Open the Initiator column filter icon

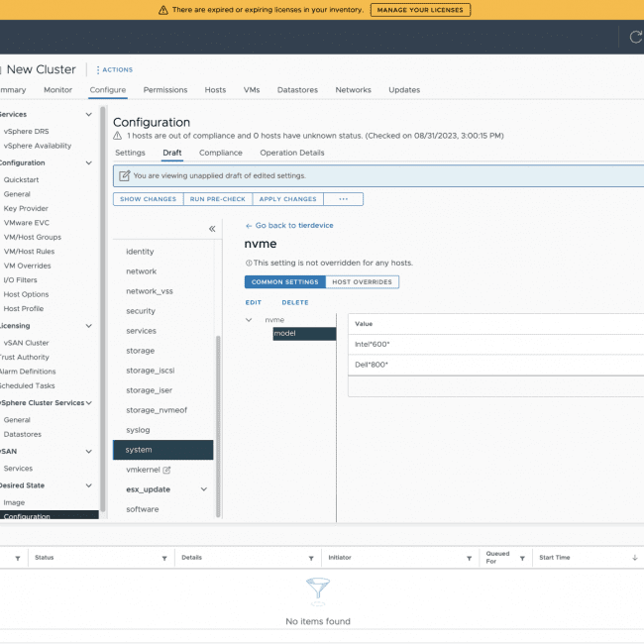pyautogui.click(x=469, y=558)
